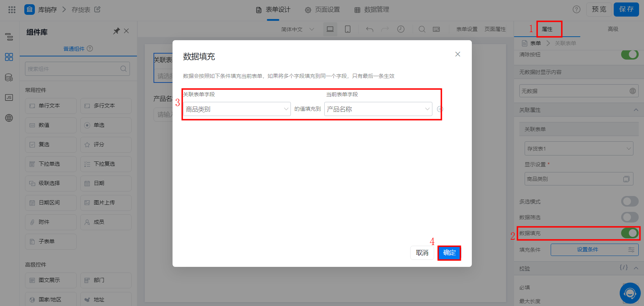Toggle the 多选模式 switch
The width and height of the screenshot is (644, 306).
pyautogui.click(x=630, y=201)
